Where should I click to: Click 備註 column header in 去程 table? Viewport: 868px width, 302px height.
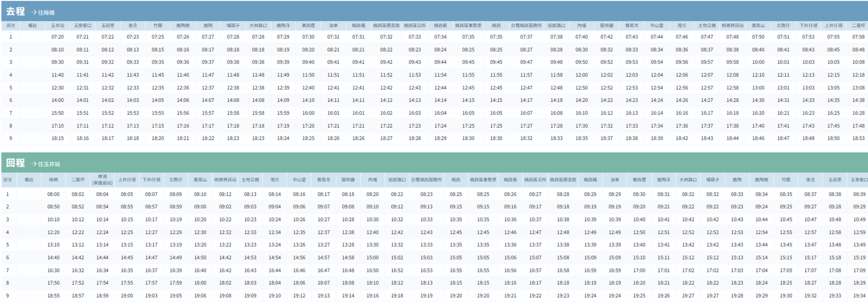33,26
